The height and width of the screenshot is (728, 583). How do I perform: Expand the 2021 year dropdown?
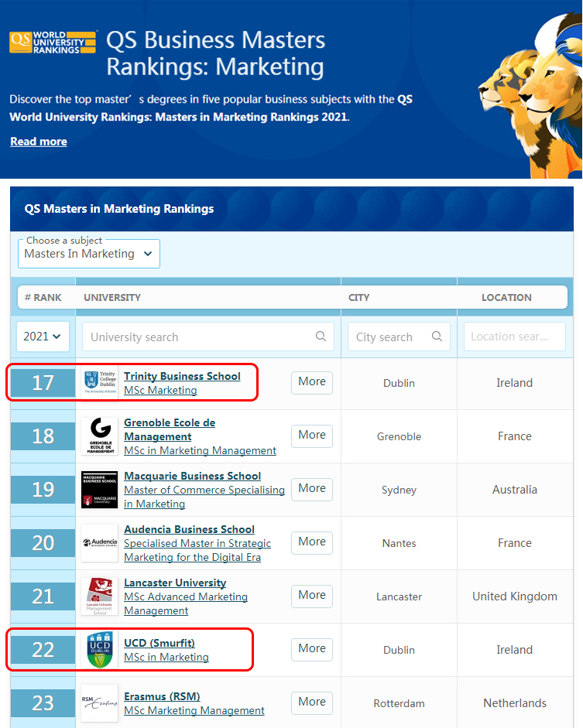point(43,337)
